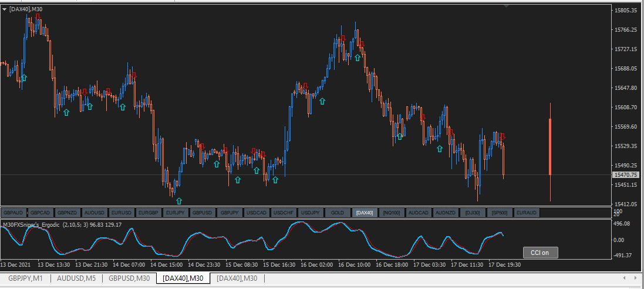Open [NQ100] from the symbol bar

tap(392, 213)
